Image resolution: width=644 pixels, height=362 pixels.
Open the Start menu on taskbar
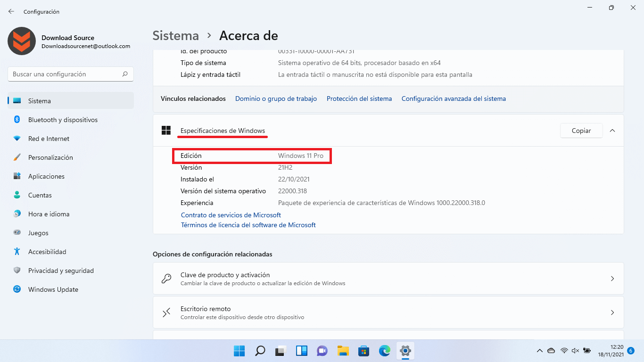coord(239,351)
